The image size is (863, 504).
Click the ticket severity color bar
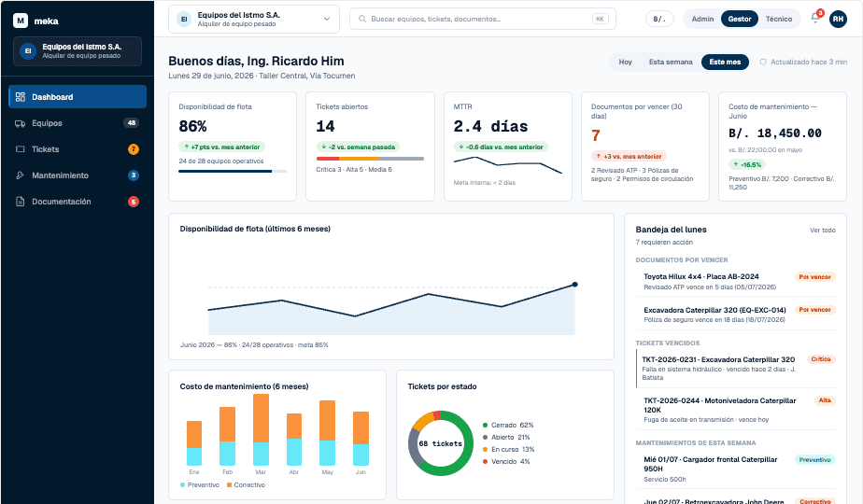370,159
